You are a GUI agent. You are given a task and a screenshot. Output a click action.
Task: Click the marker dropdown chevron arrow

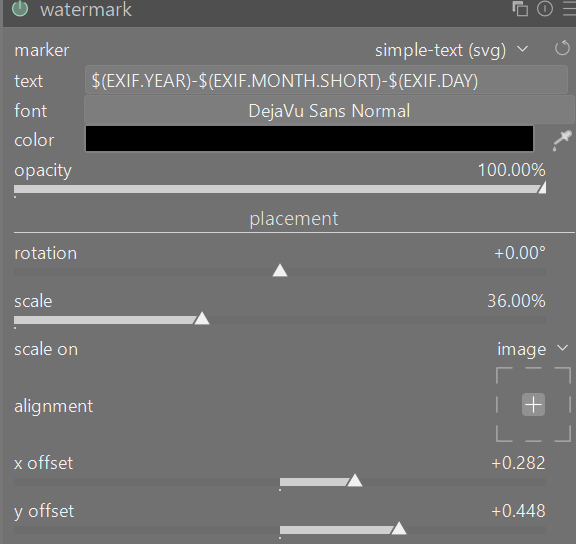(x=522, y=49)
